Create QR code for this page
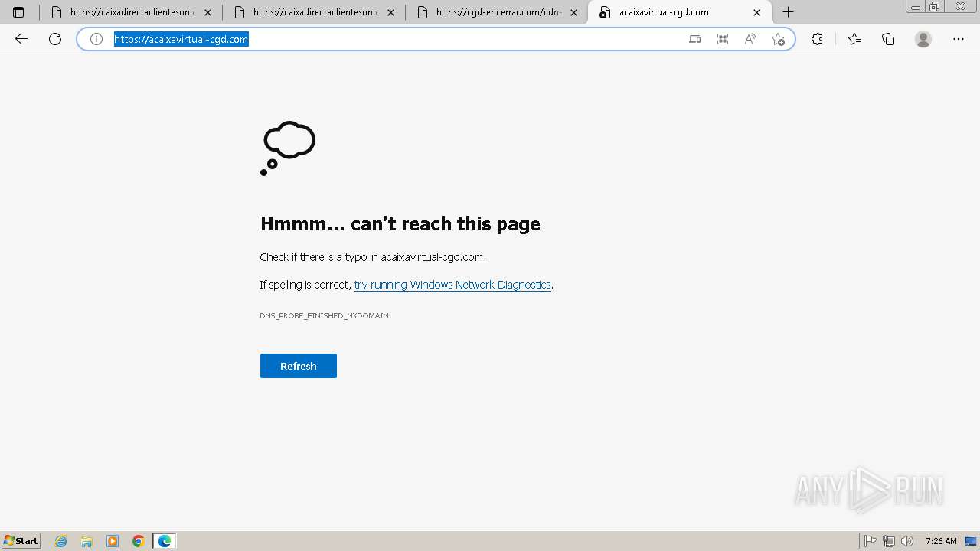Screen dimensions: 980x551 [x=722, y=39]
